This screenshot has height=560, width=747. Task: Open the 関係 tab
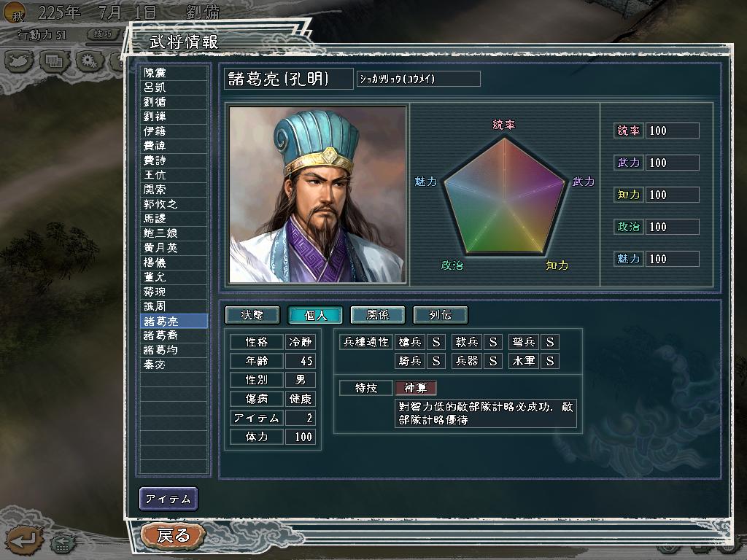click(x=378, y=315)
